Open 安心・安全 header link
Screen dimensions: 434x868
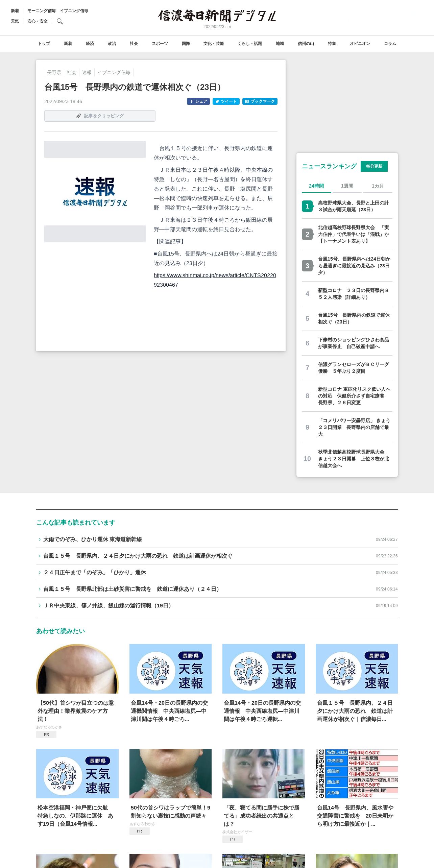click(38, 21)
